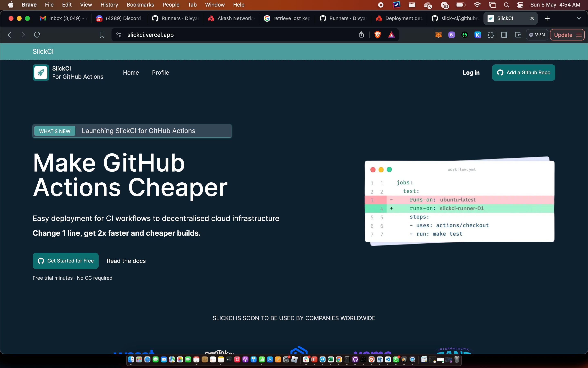Image resolution: width=588 pixels, height=368 pixels.
Task: Click the date and time in menu bar
Action: click(x=555, y=5)
